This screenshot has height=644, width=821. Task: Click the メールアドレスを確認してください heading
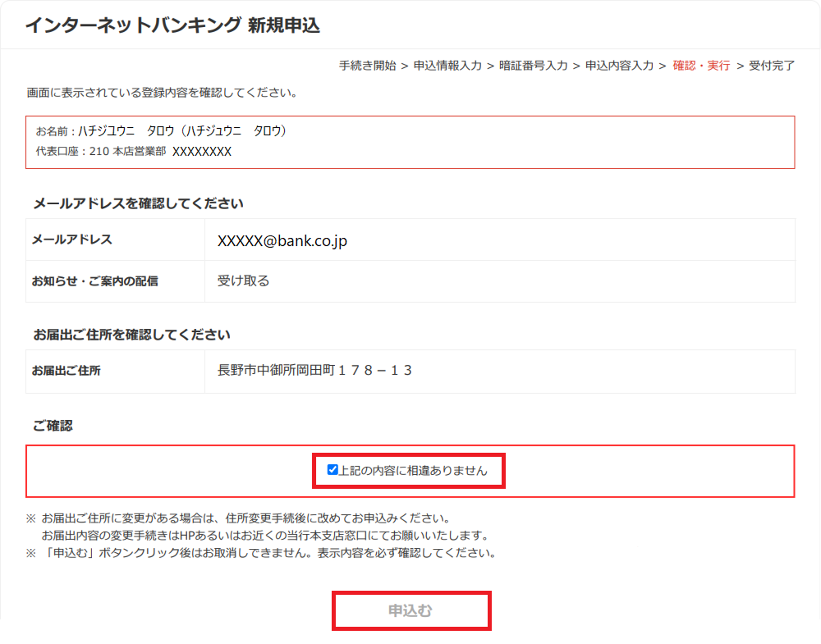click(138, 204)
